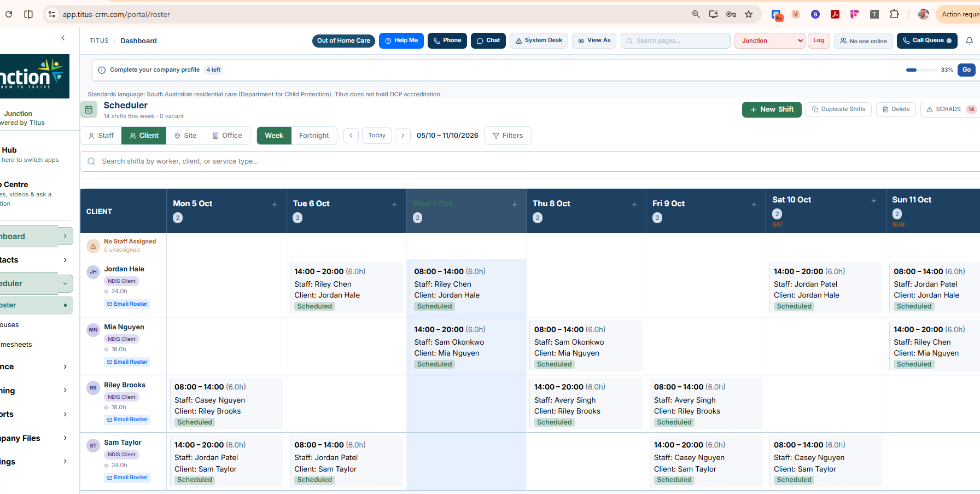980x494 pixels.
Task: Click the No Staff Assigned warning icon
Action: tap(93, 246)
